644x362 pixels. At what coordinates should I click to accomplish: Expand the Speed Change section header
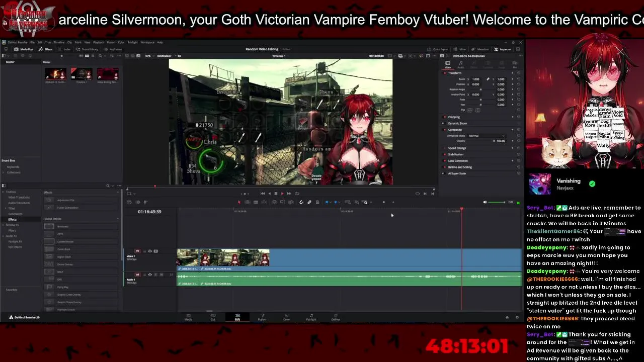coord(457,148)
